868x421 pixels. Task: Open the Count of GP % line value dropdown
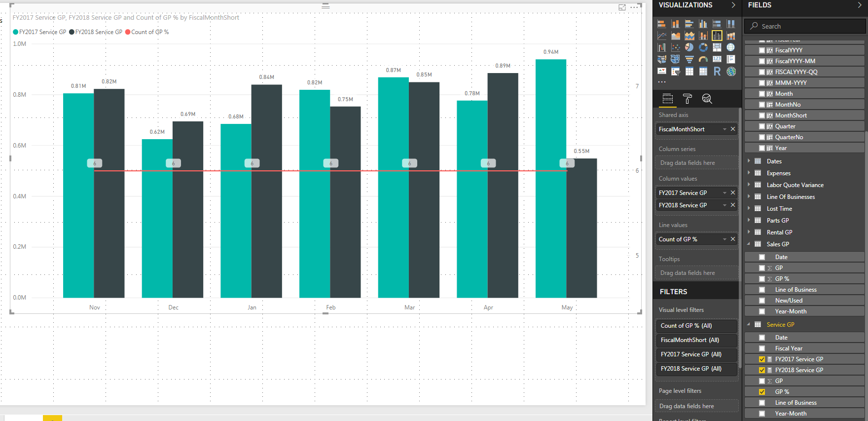click(724, 239)
